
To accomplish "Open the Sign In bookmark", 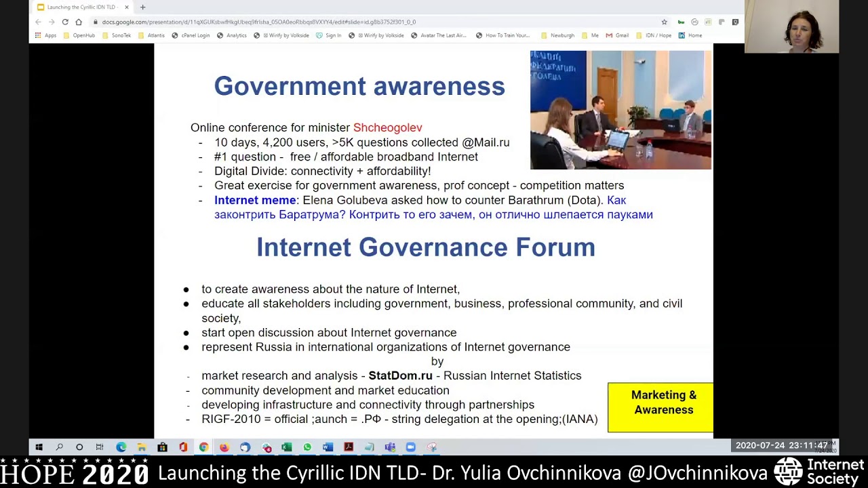I will [x=329, y=35].
